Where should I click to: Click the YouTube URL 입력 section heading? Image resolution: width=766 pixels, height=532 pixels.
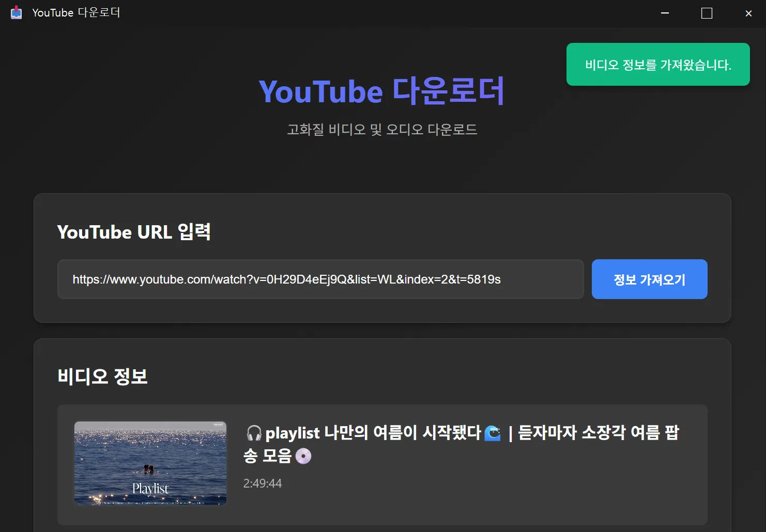(134, 232)
